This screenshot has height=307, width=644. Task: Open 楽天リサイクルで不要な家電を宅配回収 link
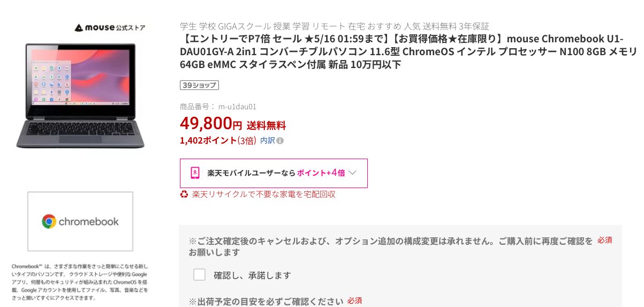pyautogui.click(x=264, y=194)
